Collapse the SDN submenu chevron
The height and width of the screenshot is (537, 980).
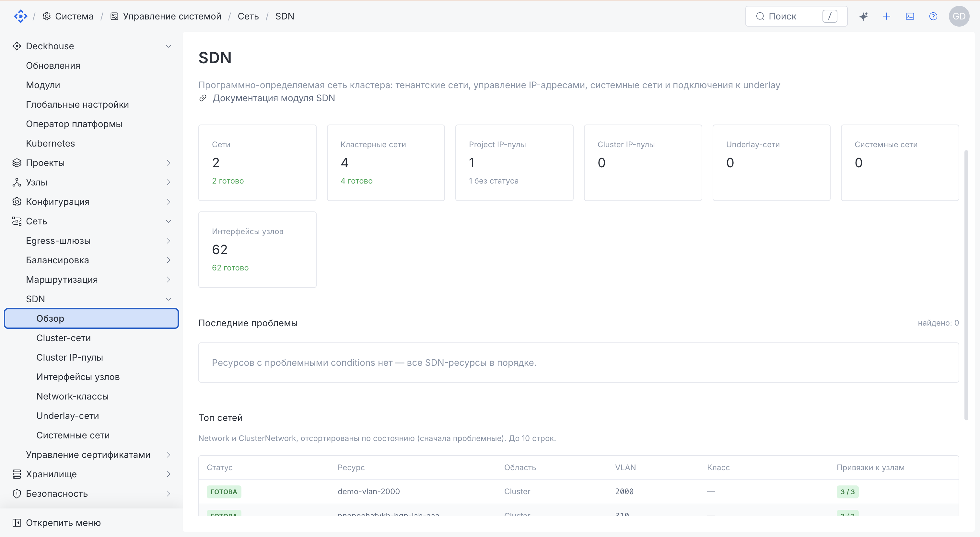169,299
